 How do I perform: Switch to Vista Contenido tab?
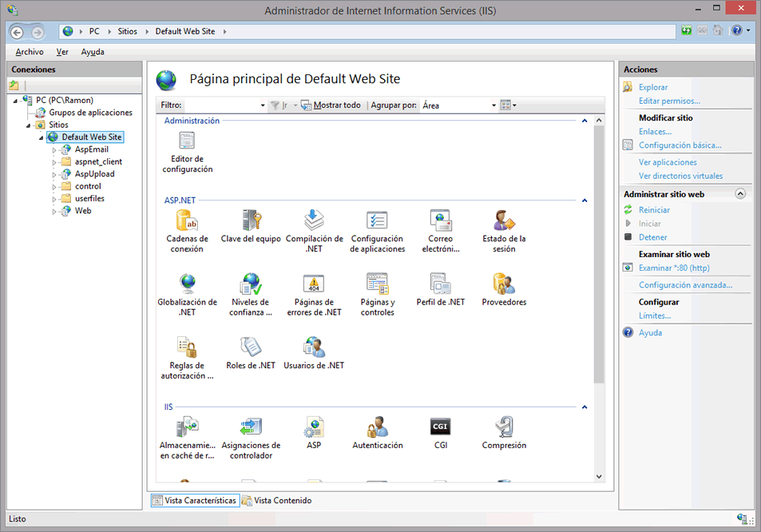(x=277, y=501)
